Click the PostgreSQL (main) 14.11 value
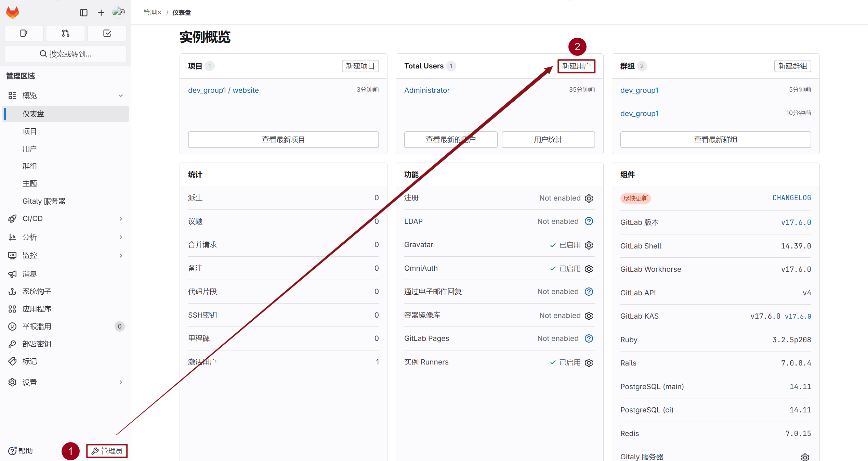The width and height of the screenshot is (868, 461). 800,387
